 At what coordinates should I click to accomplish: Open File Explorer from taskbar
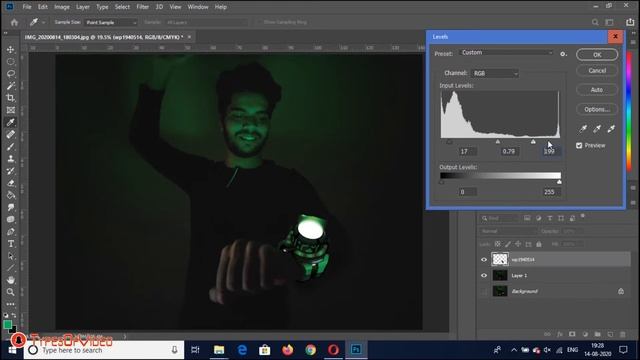point(219,350)
